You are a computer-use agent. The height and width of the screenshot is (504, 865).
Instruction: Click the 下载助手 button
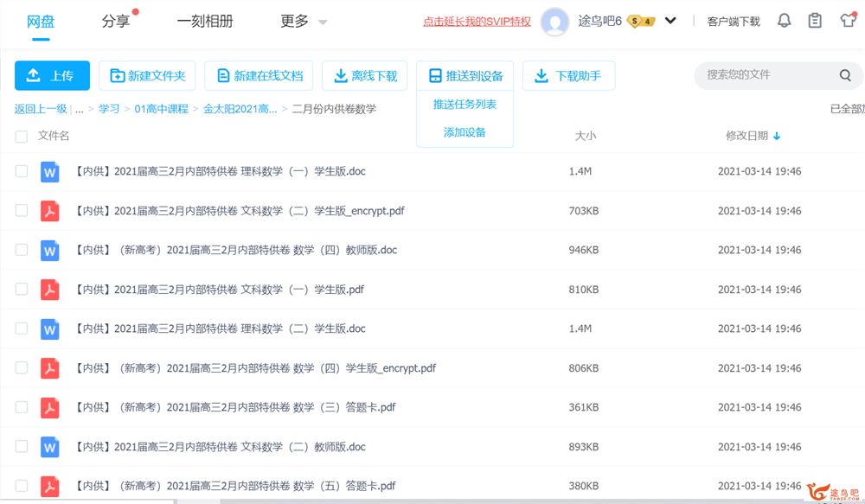(569, 75)
